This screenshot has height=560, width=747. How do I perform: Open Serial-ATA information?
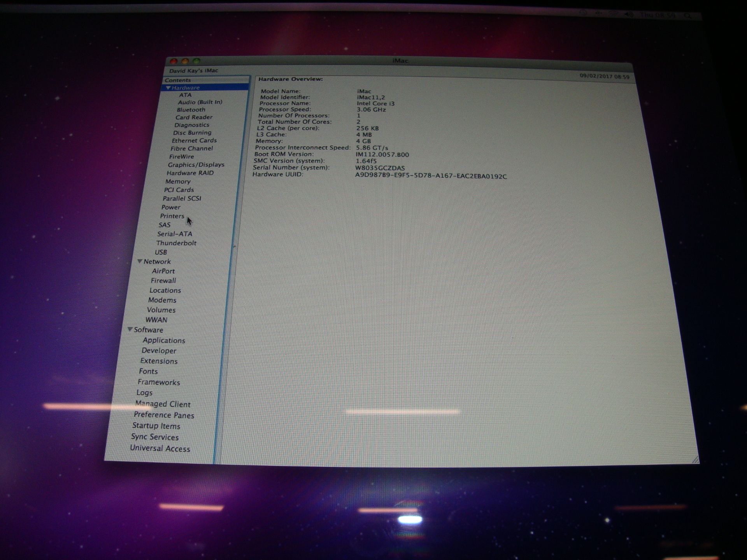175,234
